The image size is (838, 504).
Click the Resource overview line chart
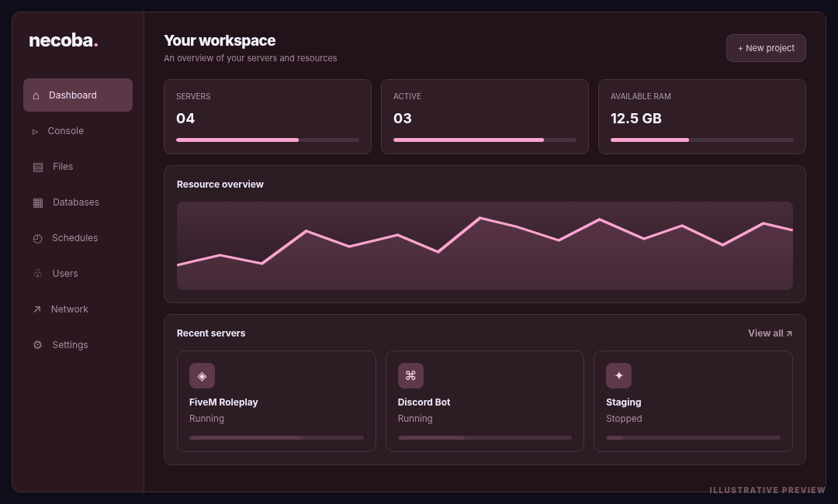click(x=485, y=246)
